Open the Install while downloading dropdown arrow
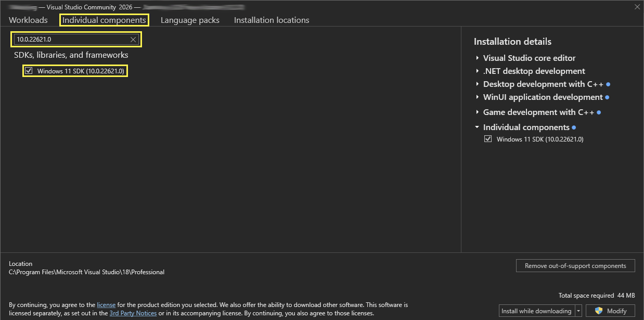 click(578, 311)
